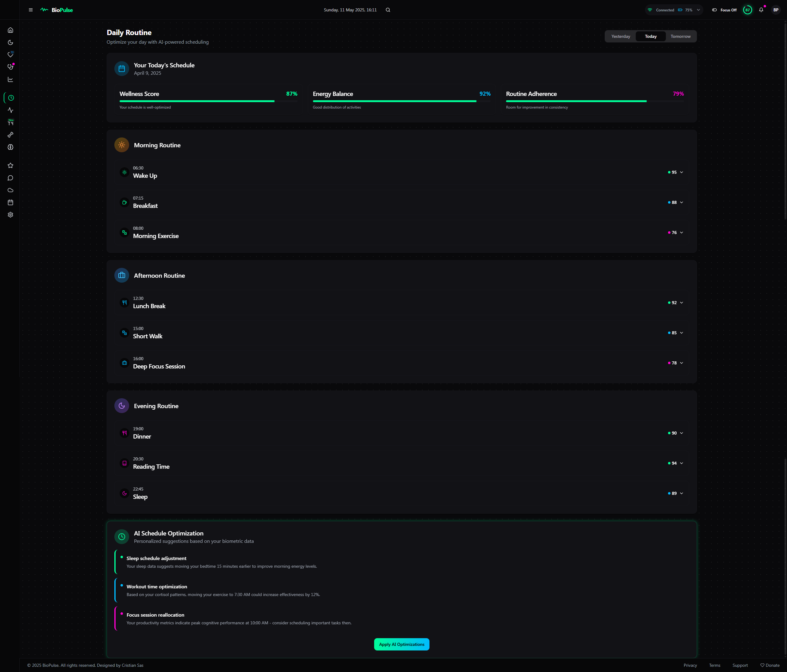Click the Evening Routine moon icon
Image resolution: width=787 pixels, height=672 pixels.
121,406
